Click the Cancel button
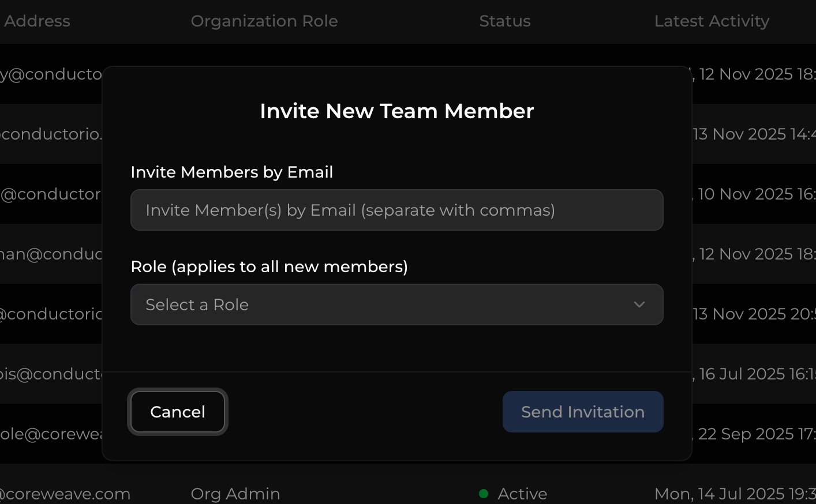This screenshot has height=504, width=816. click(178, 412)
